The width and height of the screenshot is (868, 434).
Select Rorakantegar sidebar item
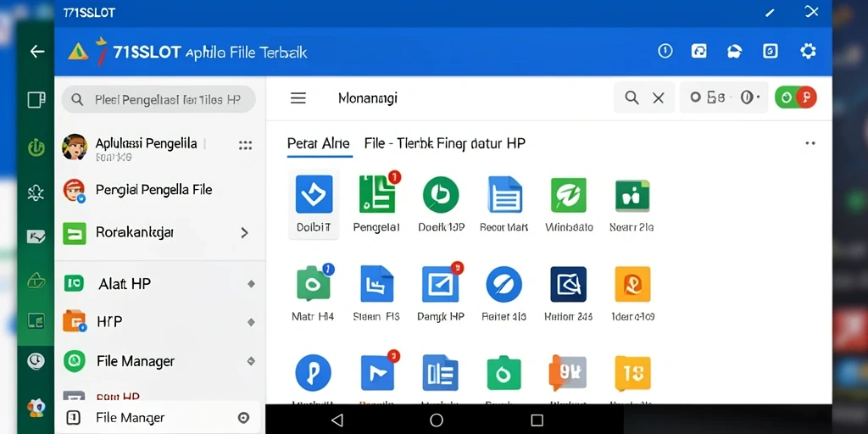click(158, 233)
